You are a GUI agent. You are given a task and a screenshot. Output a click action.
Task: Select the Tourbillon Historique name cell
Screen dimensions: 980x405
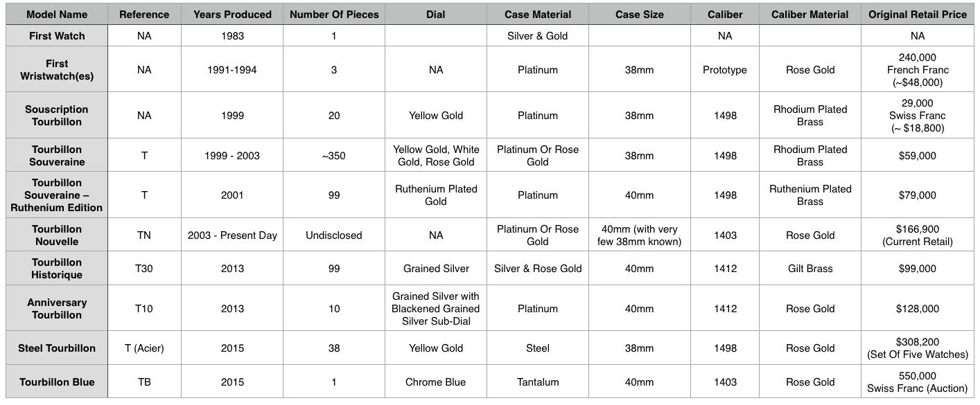[x=57, y=269]
